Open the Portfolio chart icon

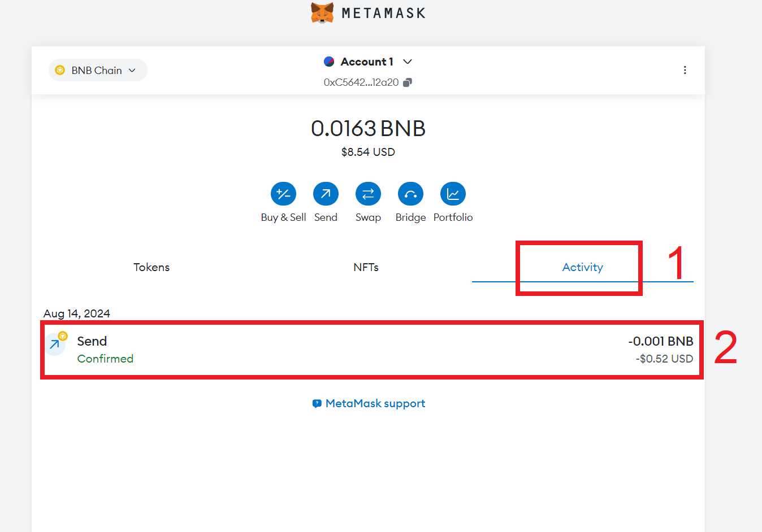click(453, 194)
